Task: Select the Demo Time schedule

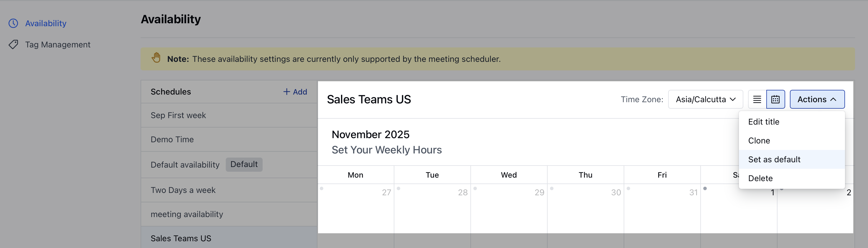Action: click(172, 140)
